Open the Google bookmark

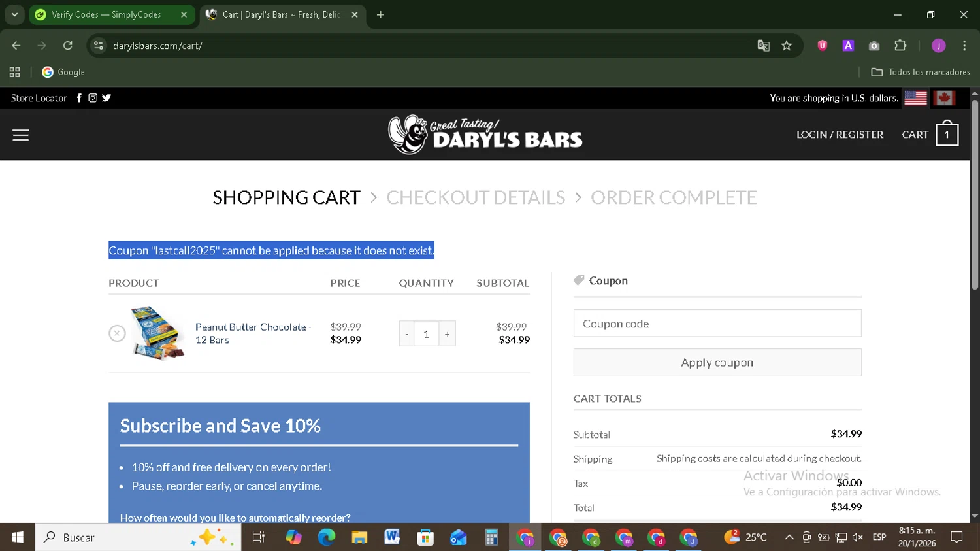(x=63, y=72)
